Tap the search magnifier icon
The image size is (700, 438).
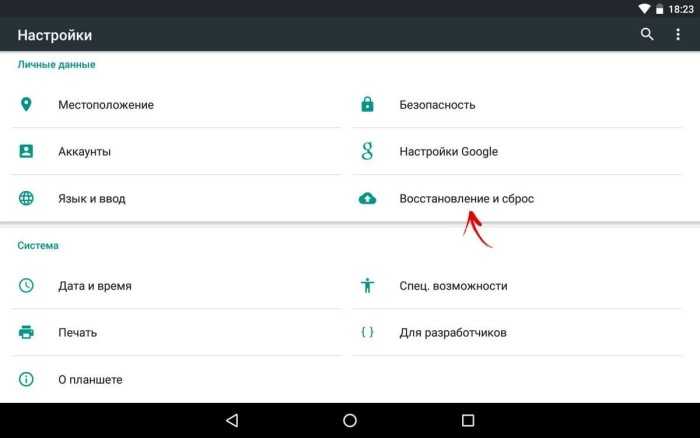click(x=647, y=34)
